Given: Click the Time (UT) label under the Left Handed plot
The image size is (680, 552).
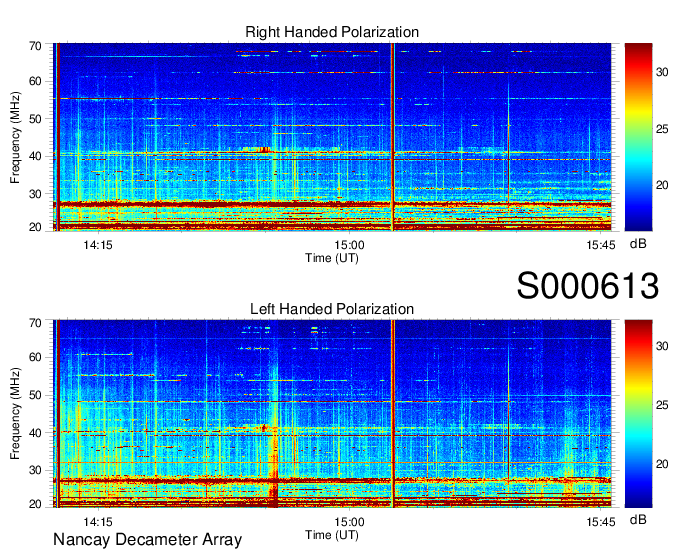Looking at the screenshot, I should tap(332, 535).
